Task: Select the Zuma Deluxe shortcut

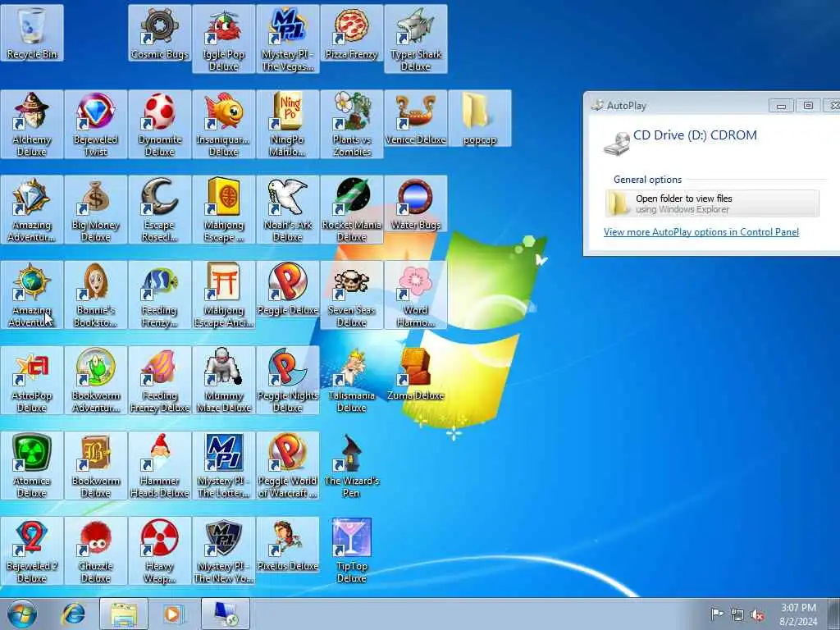Action: pyautogui.click(x=416, y=374)
